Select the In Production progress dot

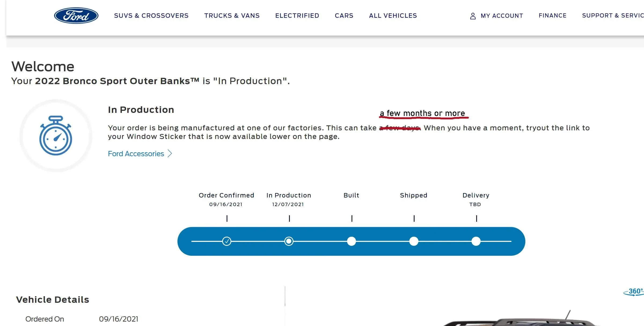coord(289,241)
